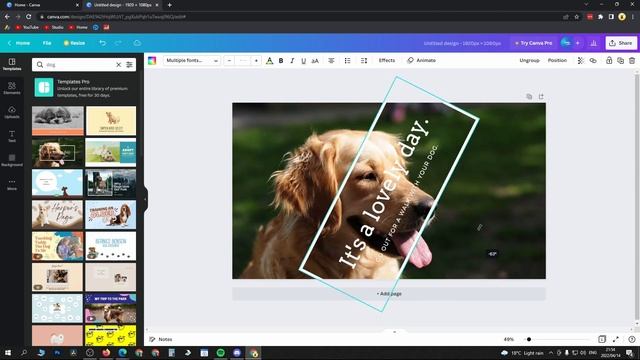Toggle underline formatting
640x360 pixels.
tap(303, 60)
